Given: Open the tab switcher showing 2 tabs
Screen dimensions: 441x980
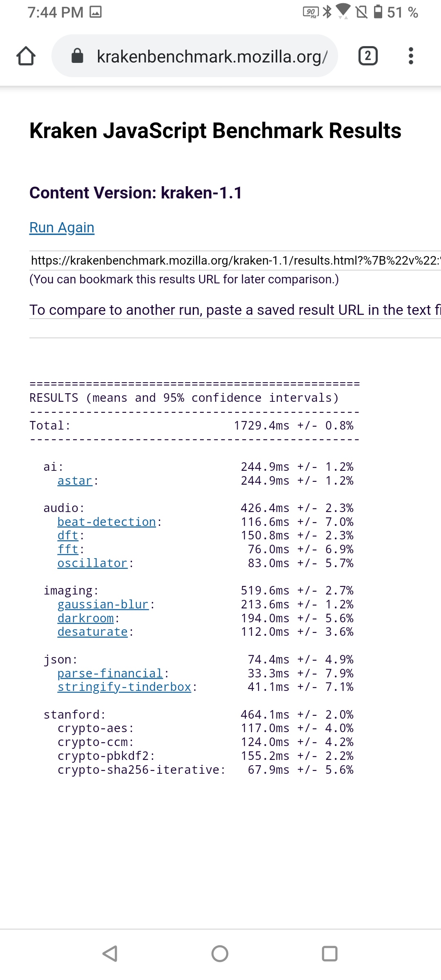Looking at the screenshot, I should pyautogui.click(x=367, y=56).
